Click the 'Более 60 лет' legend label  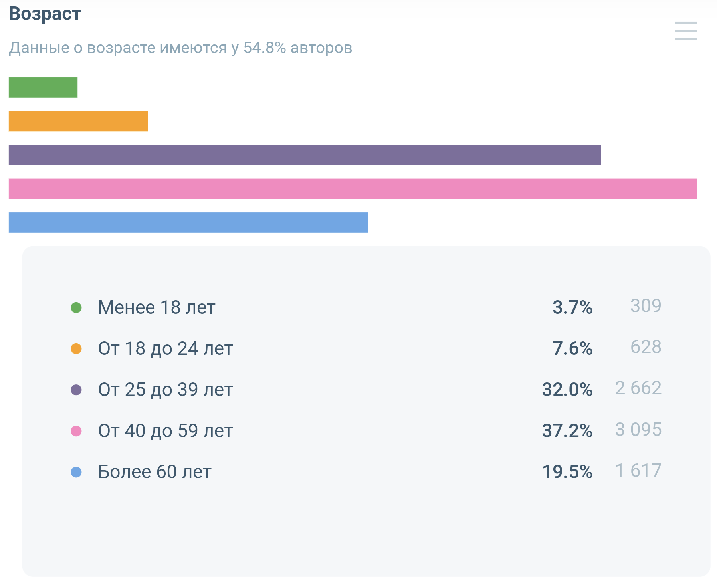[154, 472]
